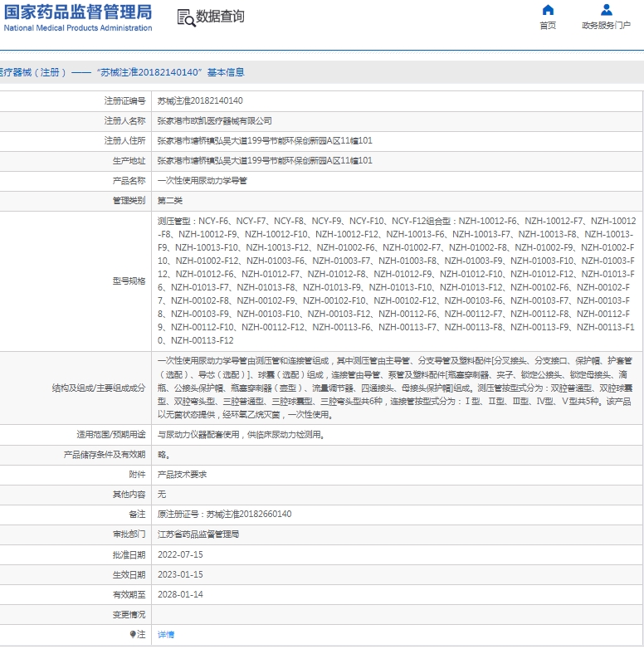The image size is (644, 649).
Task: Click the National Medical Products Administration text
Action: (78, 27)
